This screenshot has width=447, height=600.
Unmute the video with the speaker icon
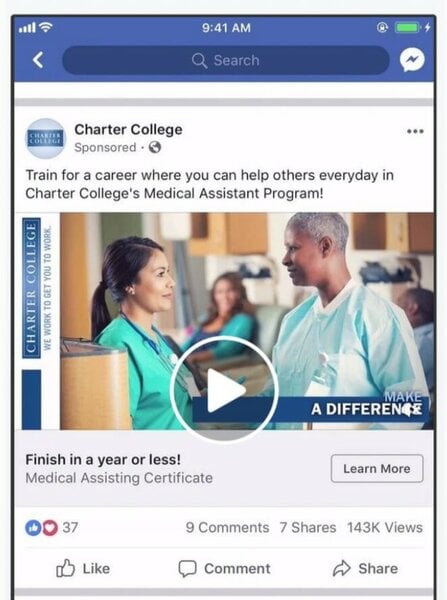(409, 410)
